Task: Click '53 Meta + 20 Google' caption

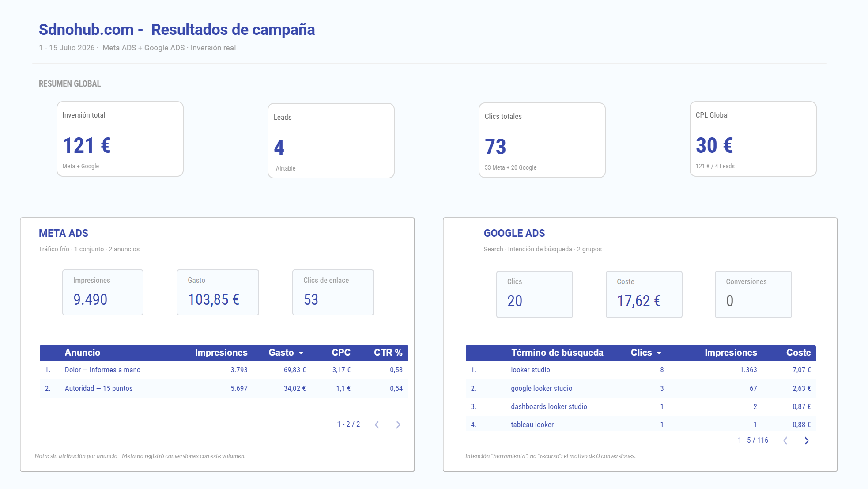Action: (510, 167)
